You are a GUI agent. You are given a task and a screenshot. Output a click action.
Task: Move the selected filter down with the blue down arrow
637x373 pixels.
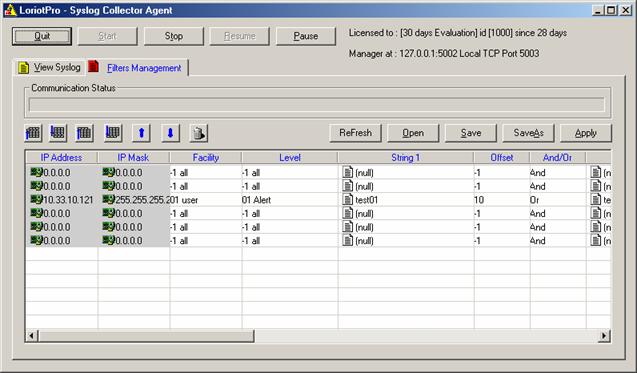coord(170,133)
